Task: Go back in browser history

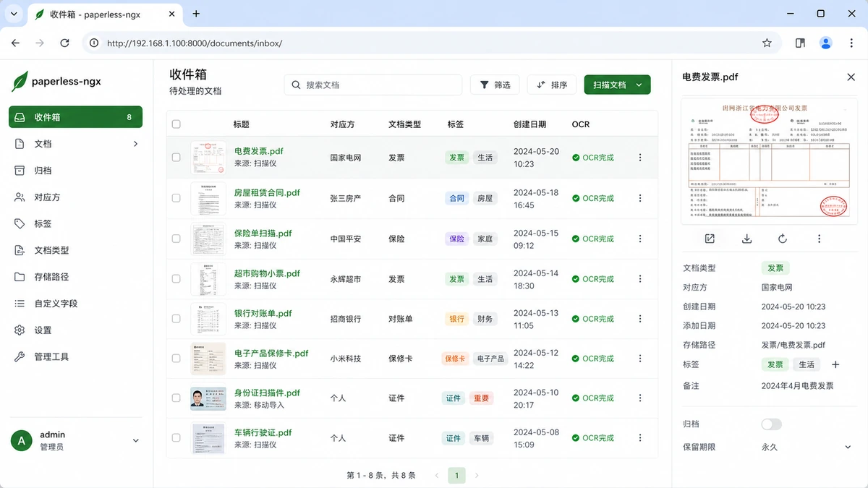Action: pyautogui.click(x=16, y=43)
